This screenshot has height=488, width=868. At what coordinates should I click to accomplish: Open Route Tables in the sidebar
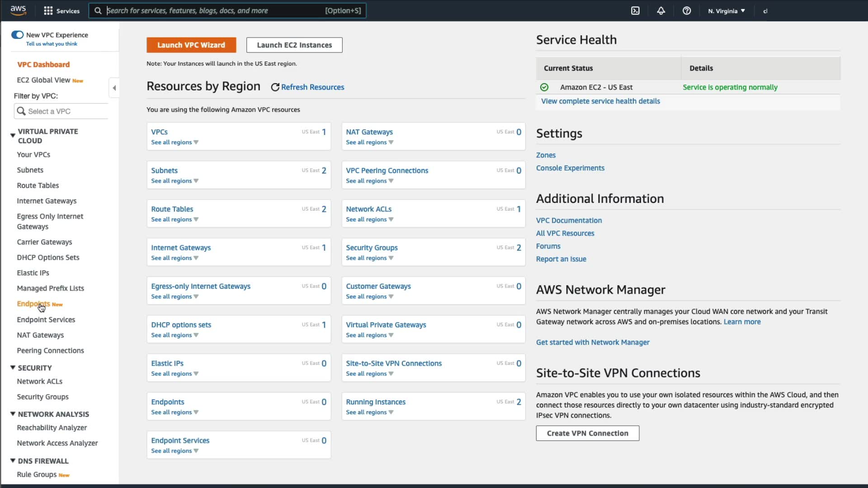point(38,185)
